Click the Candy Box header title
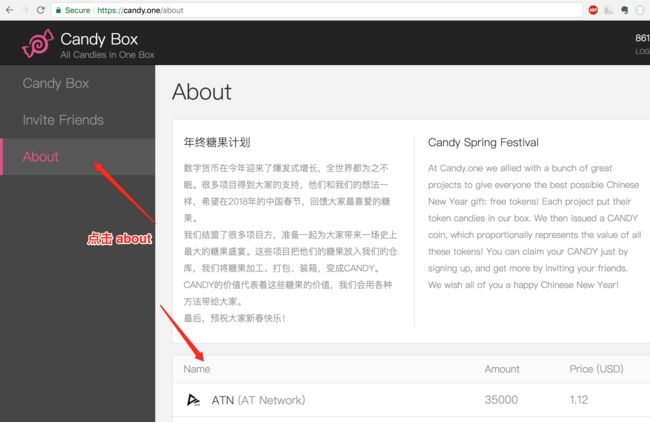 coord(99,39)
